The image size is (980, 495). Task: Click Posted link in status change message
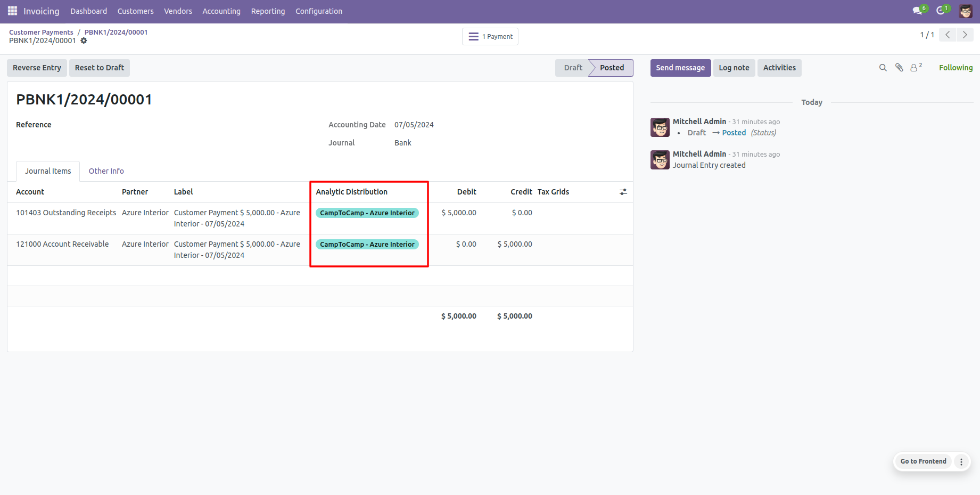(x=734, y=133)
